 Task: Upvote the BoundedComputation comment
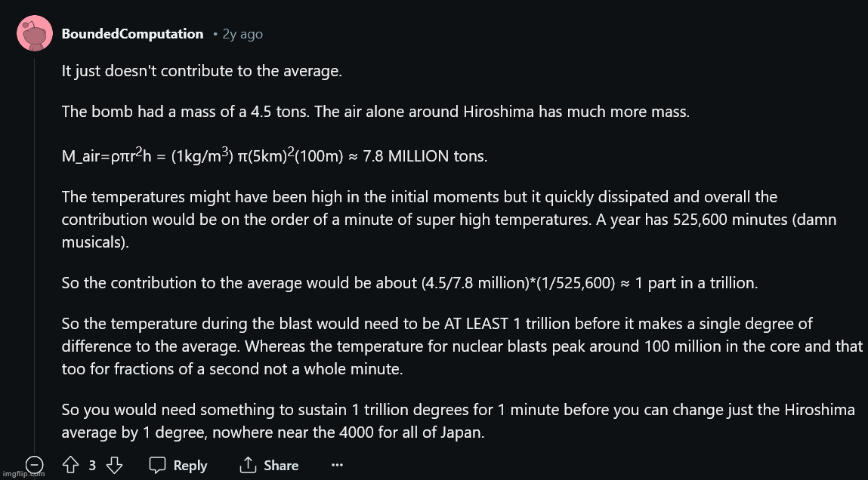tap(70, 464)
